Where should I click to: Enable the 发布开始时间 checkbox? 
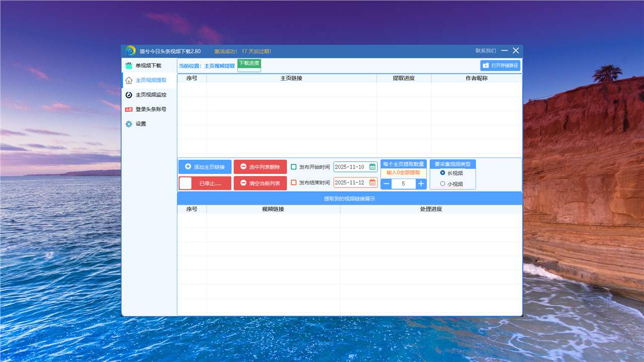coord(294,167)
